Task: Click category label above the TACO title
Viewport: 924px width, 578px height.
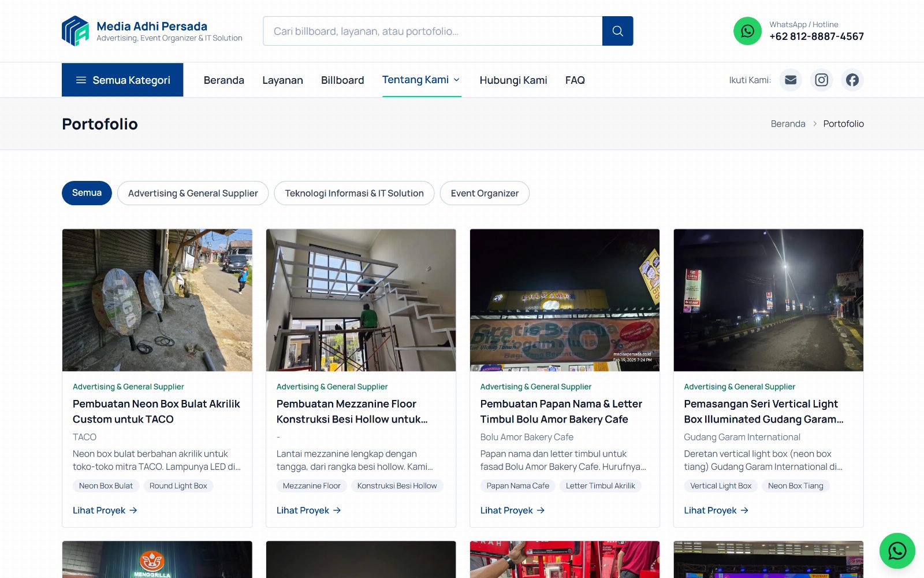Action: pyautogui.click(x=128, y=387)
